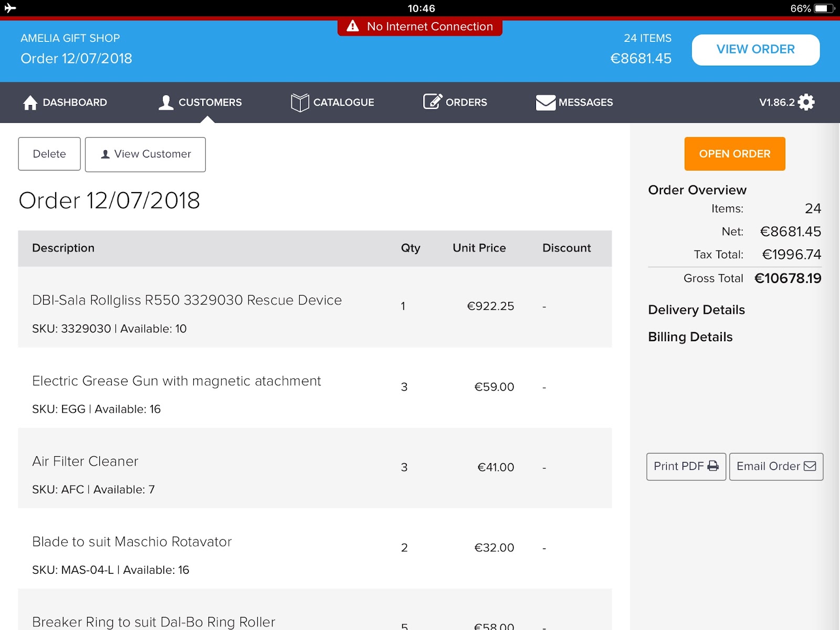Select the Breaker Ring to suit Dal-Bo item
The height and width of the screenshot is (630, 840).
click(x=153, y=622)
